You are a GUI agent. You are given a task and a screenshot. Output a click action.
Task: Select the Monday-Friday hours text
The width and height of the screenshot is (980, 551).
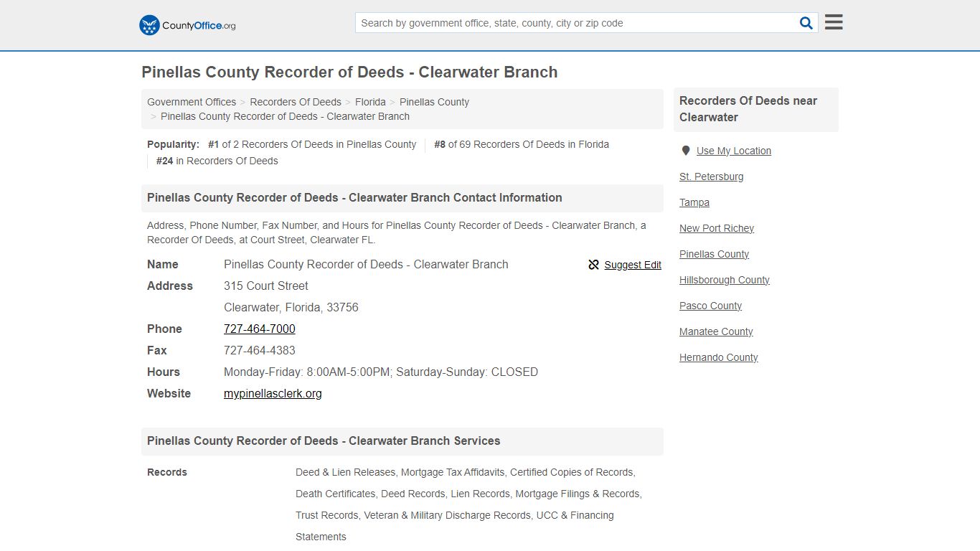point(381,372)
